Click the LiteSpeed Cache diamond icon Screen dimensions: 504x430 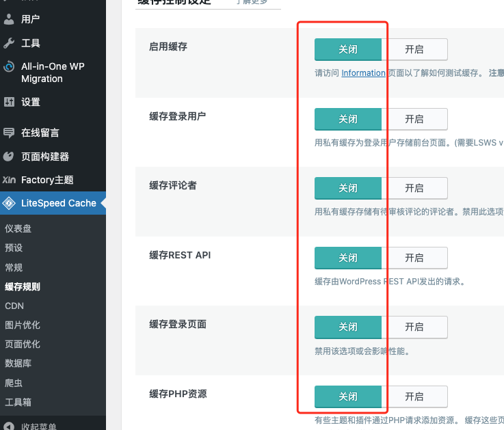pos(9,203)
